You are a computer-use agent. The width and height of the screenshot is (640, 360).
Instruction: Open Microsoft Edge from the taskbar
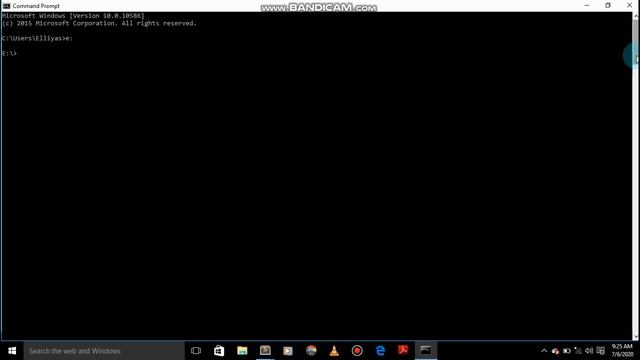[380, 351]
